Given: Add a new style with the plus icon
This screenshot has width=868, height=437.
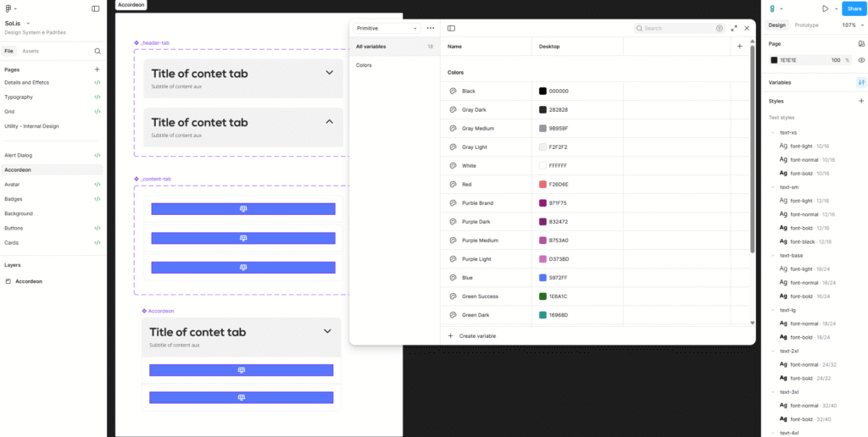Looking at the screenshot, I should [x=861, y=101].
